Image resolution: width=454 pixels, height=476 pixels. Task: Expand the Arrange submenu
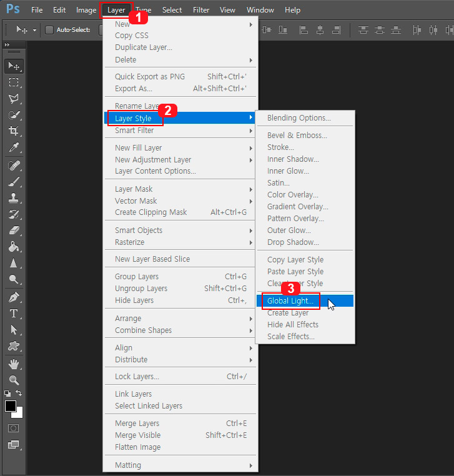click(250, 319)
